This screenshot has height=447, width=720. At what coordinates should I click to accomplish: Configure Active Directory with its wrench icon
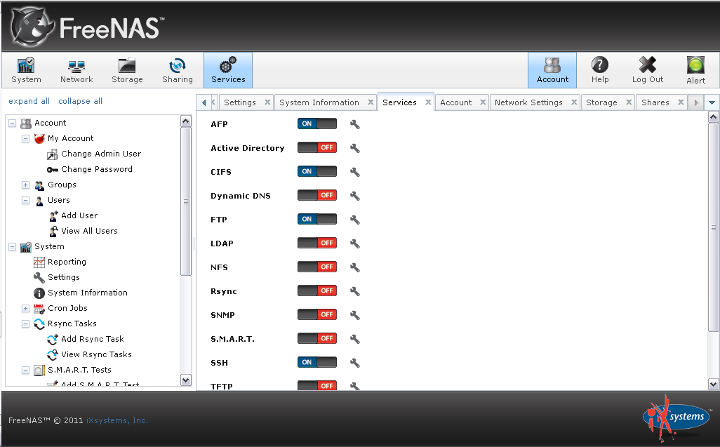point(354,148)
